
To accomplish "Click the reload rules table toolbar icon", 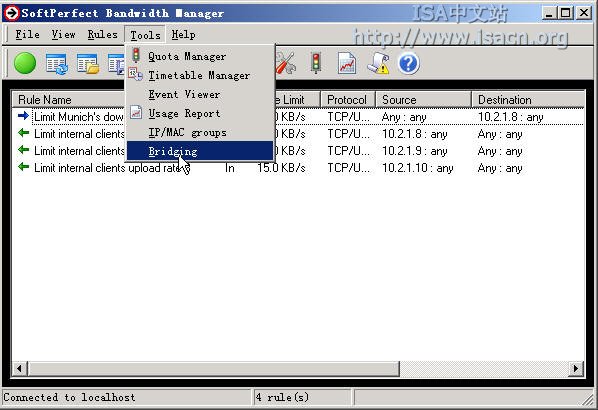I will 57,64.
